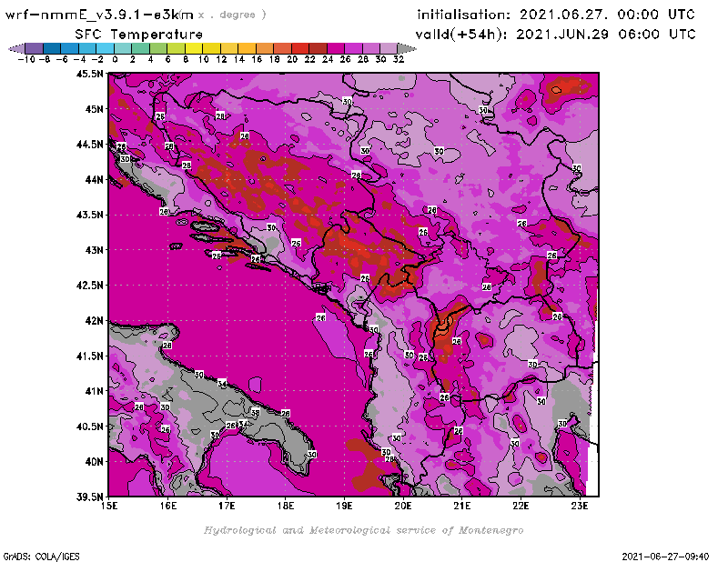
Task: Click the 18E longitude label
Action: point(286,506)
